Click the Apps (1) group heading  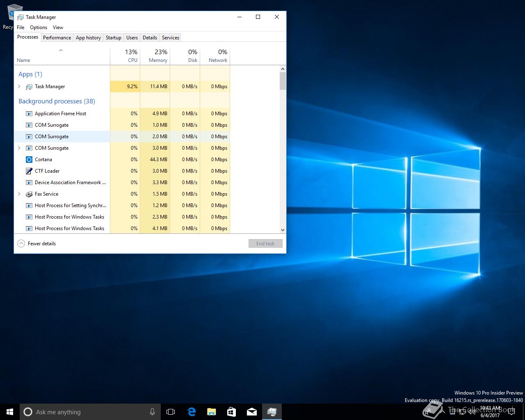pyautogui.click(x=30, y=74)
